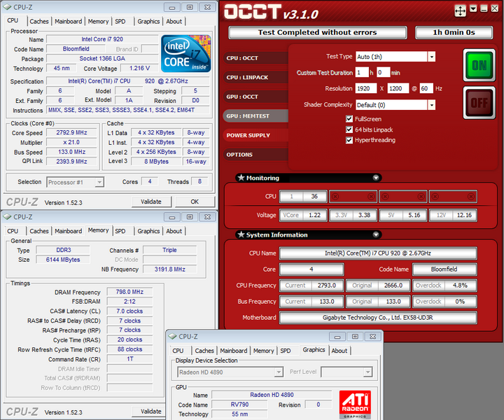Open the Shader Complexity dropdown
This screenshot has height=420, width=504.
click(x=432, y=105)
